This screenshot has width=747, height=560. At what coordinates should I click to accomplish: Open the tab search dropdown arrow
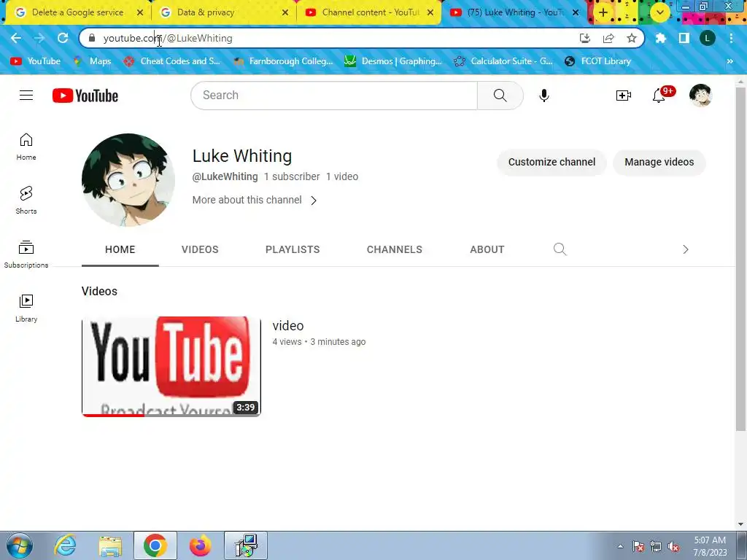point(659,12)
